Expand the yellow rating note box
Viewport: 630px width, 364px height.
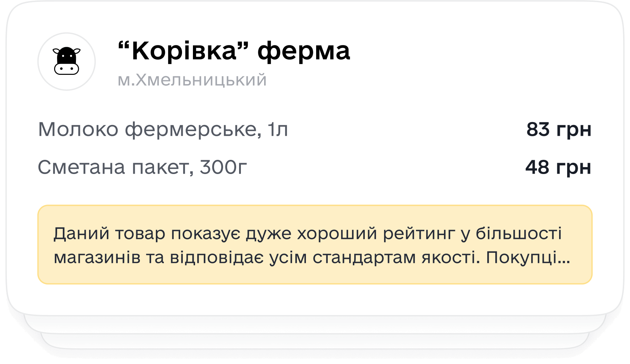315,244
